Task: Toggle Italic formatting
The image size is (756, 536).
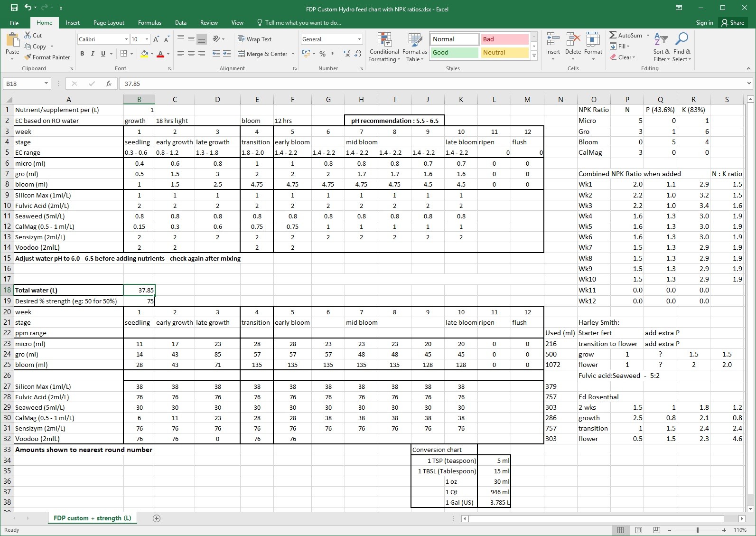Action: (93, 54)
